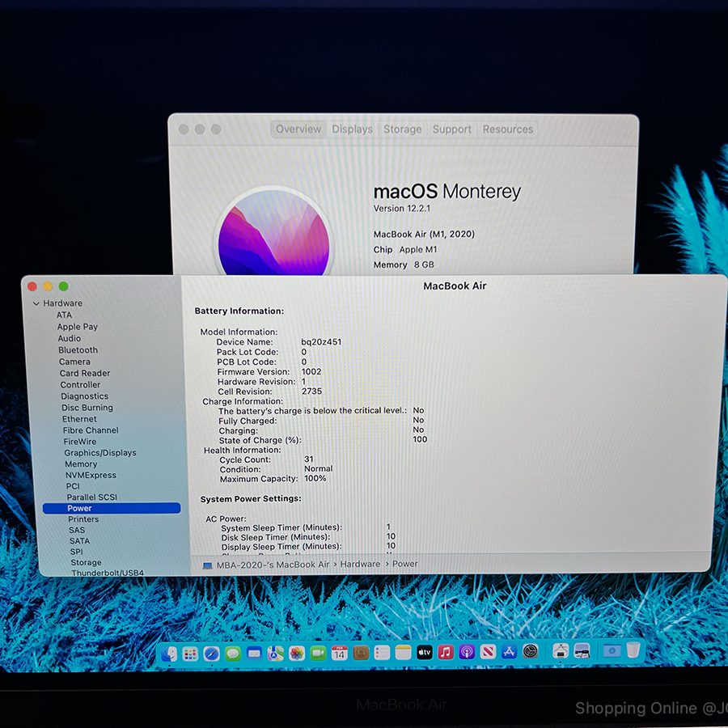Select Diagnostics in the sidebar
Screen dimensions: 728x728
pyautogui.click(x=84, y=396)
